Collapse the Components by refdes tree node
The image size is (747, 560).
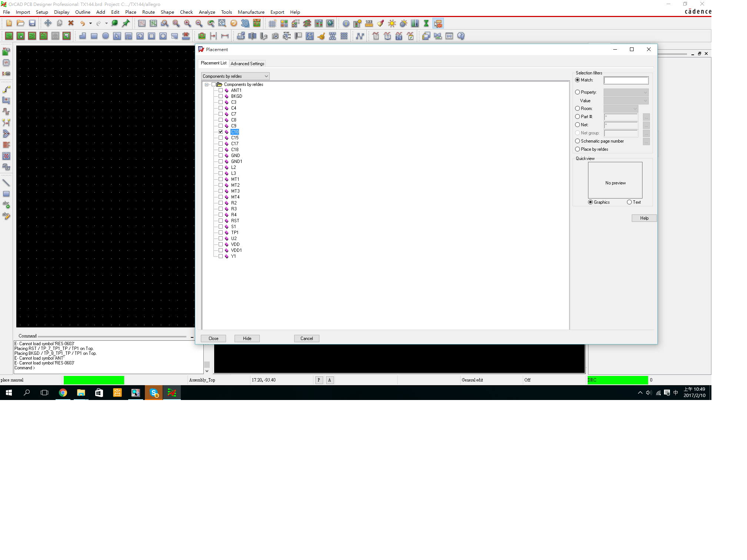(x=206, y=84)
